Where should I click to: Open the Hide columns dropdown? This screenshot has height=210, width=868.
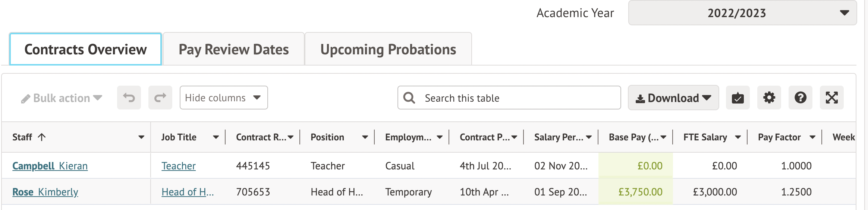[223, 98]
